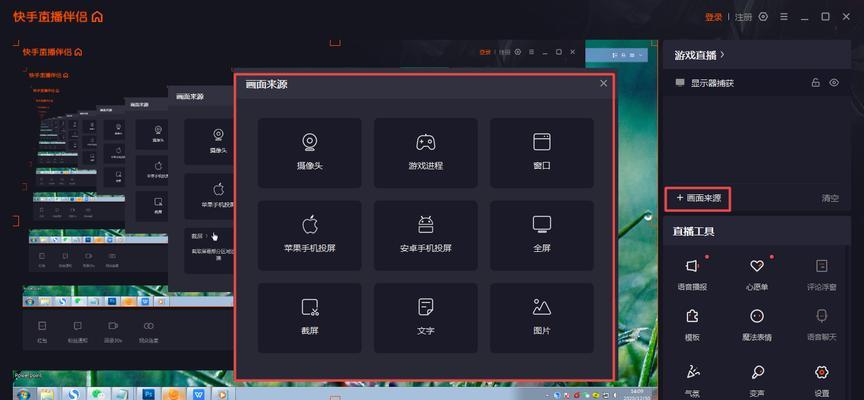The width and height of the screenshot is (864, 400).
Task: Select the 摄像头 camera source tile
Action: (x=310, y=153)
